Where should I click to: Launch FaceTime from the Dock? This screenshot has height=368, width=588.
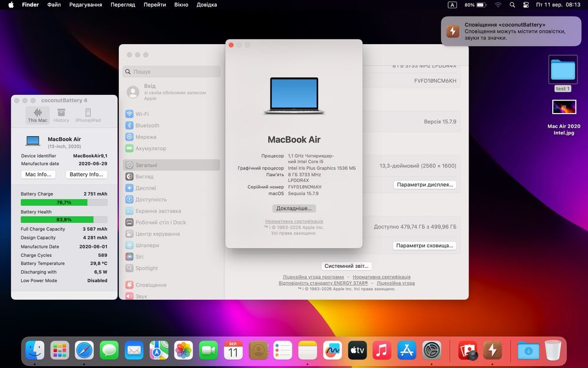coord(208,350)
